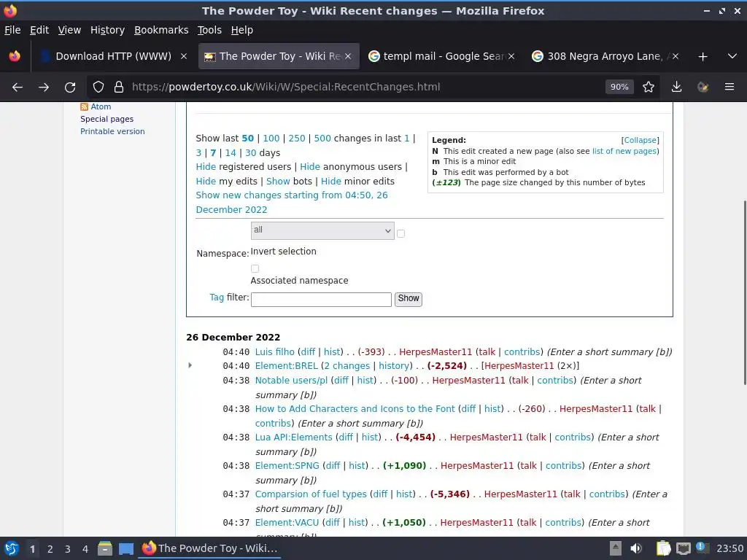The width and height of the screenshot is (747, 560).
Task: Open the notification tray icon with blue badge
Action: click(x=701, y=548)
